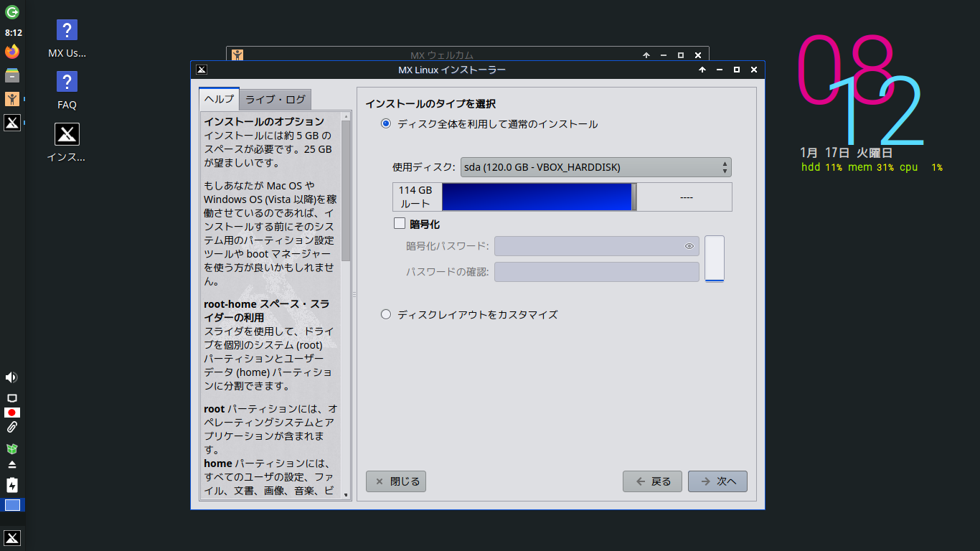Image resolution: width=980 pixels, height=551 pixels.
Task: Click the インストールのオプション help heading
Action: [264, 121]
